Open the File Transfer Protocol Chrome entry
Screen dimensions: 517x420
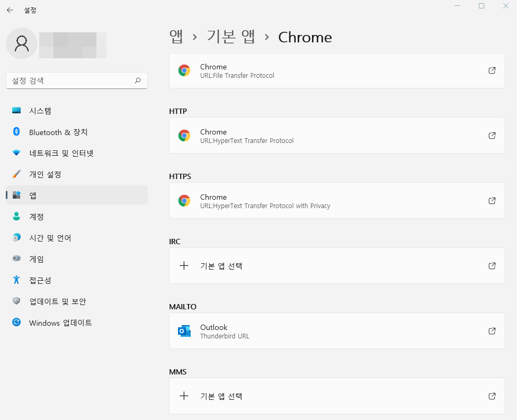(337, 71)
